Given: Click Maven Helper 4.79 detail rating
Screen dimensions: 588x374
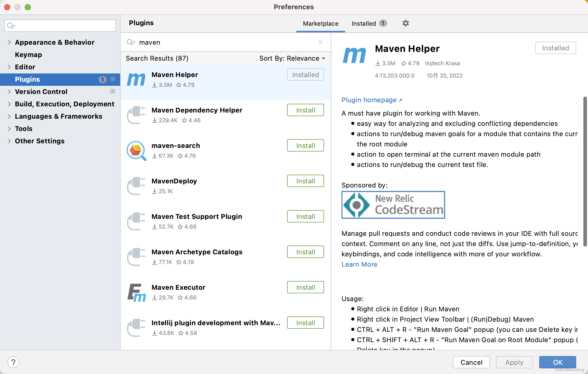Looking at the screenshot, I should pos(410,63).
